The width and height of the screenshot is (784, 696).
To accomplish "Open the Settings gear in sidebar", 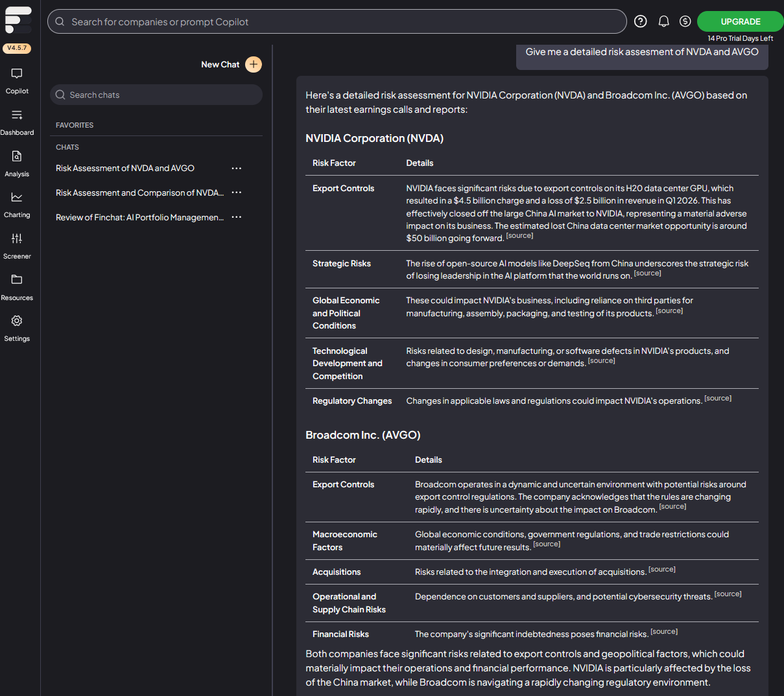I will pos(17,329).
